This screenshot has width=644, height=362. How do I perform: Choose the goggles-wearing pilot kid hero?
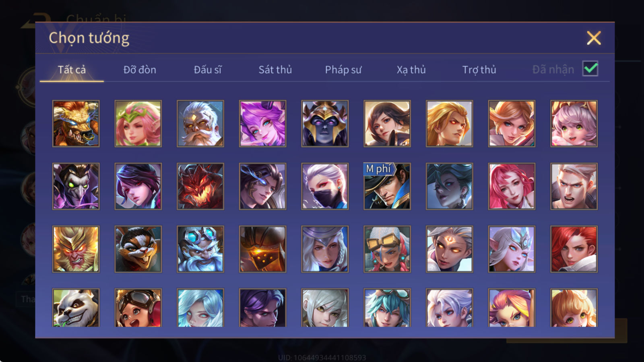click(x=138, y=308)
